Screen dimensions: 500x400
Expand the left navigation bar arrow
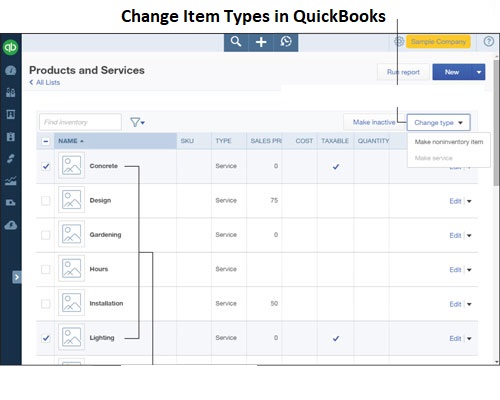[17, 277]
